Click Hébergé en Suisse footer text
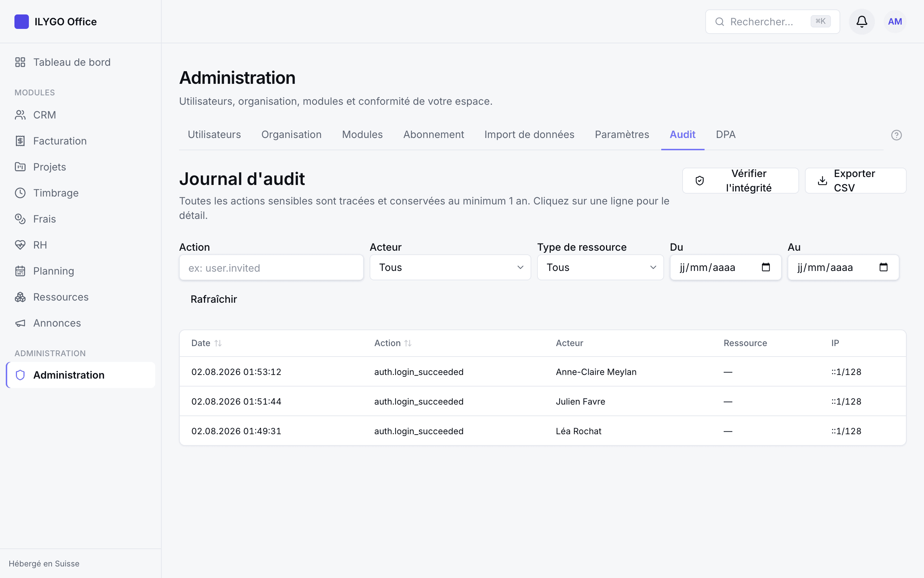Viewport: 924px width, 578px height. pyautogui.click(x=44, y=564)
